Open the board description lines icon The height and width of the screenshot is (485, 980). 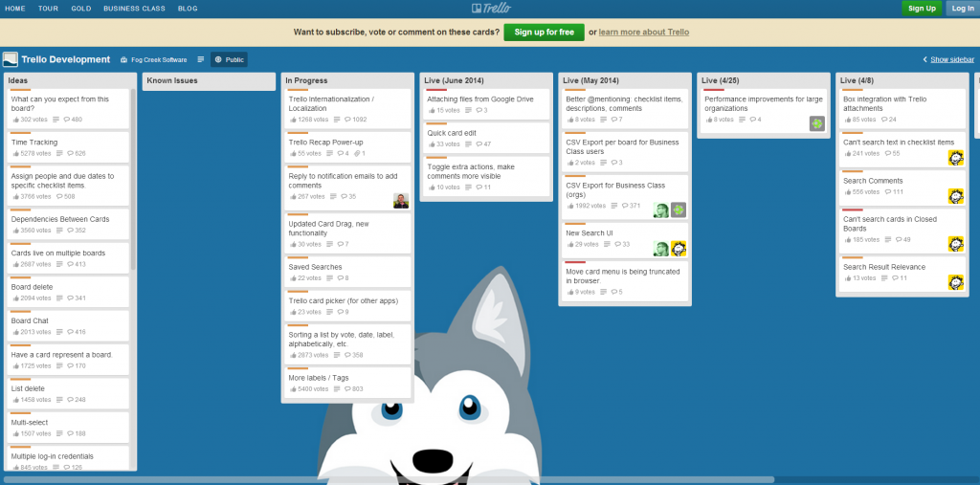click(200, 59)
